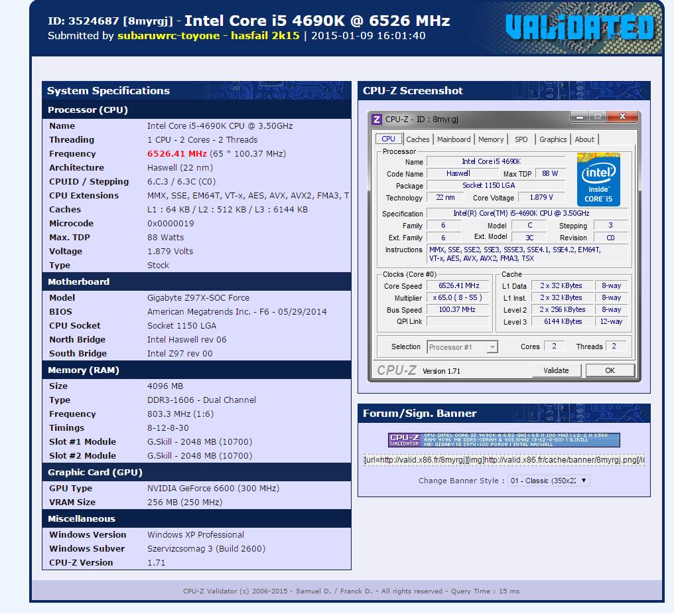Image resolution: width=674 pixels, height=616 pixels.
Task: Click the Voltage 1.879 Volts value
Action: (x=170, y=251)
